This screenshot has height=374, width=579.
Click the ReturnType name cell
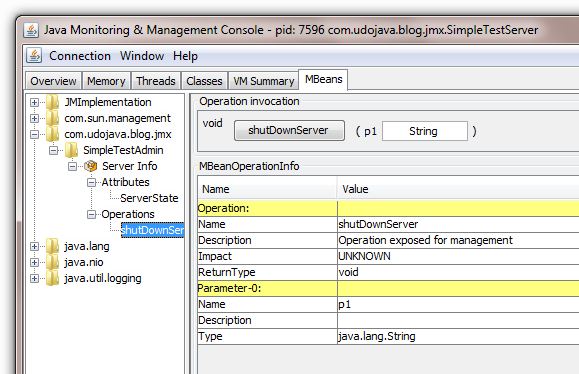point(267,272)
